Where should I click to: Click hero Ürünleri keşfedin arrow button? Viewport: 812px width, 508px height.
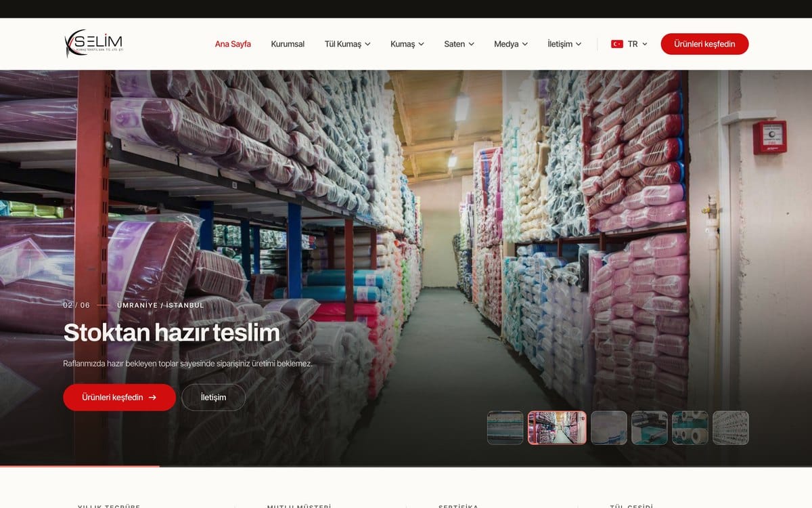[x=119, y=398]
